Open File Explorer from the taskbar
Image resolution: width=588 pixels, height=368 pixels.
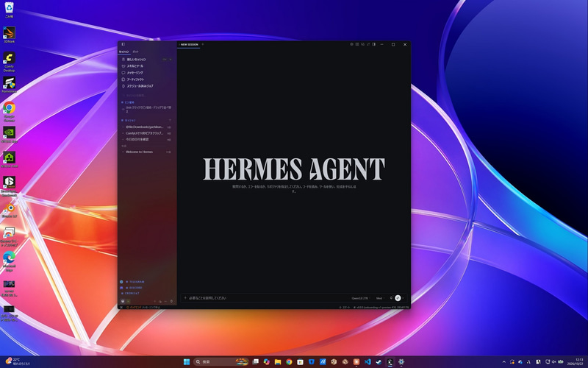coord(278,362)
